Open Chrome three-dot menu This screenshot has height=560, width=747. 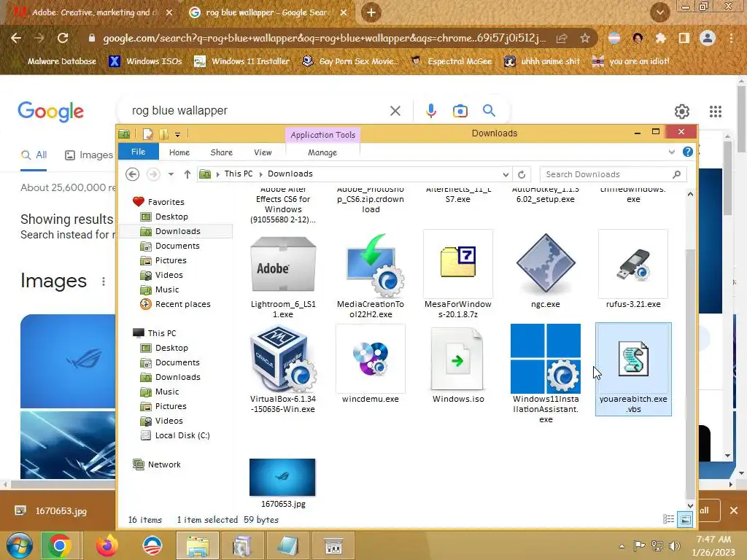(731, 38)
